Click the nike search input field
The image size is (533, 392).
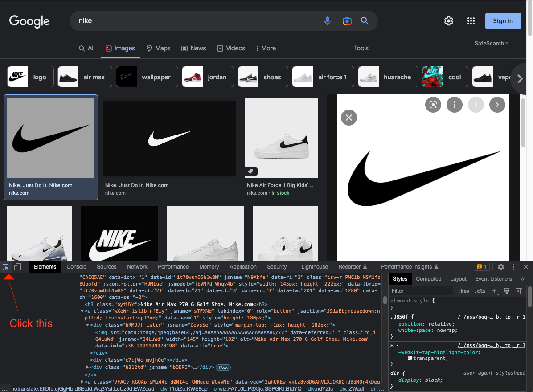(197, 21)
